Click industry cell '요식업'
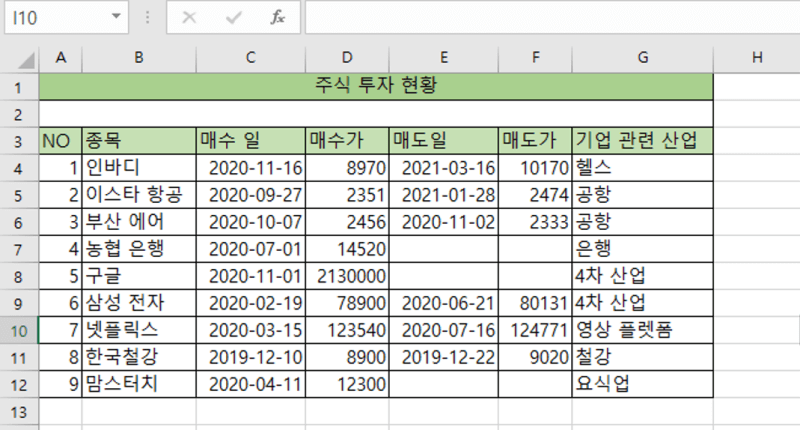Viewport: 800px width, 430px height. [x=643, y=384]
